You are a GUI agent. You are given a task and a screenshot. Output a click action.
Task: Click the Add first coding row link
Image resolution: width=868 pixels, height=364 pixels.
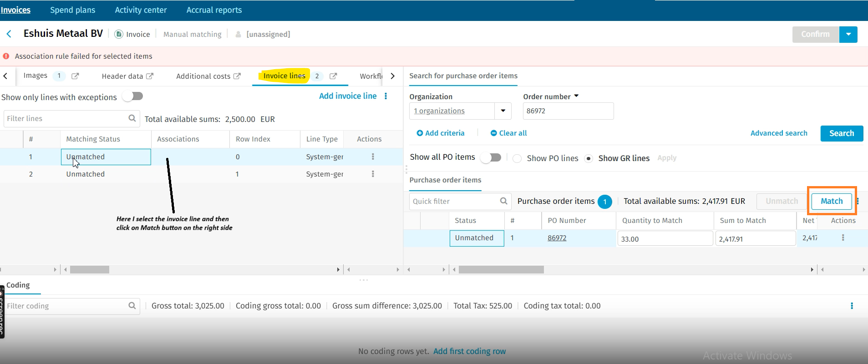tap(469, 351)
